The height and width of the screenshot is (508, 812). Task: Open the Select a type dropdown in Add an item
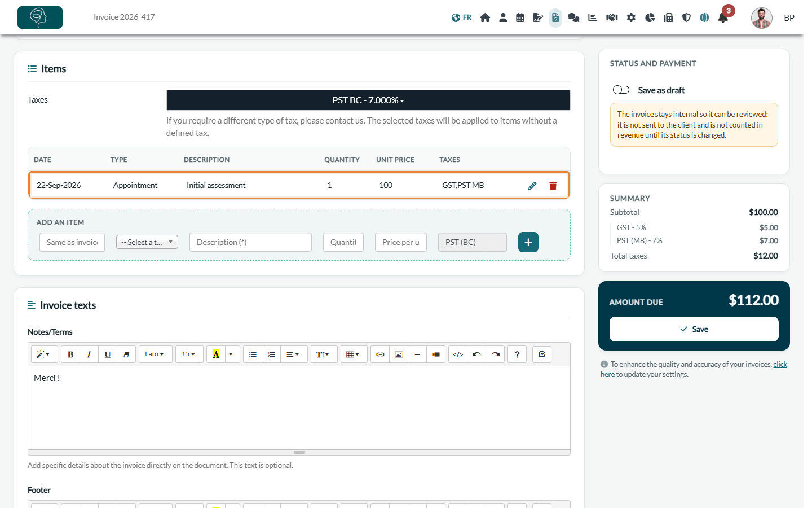(x=147, y=242)
